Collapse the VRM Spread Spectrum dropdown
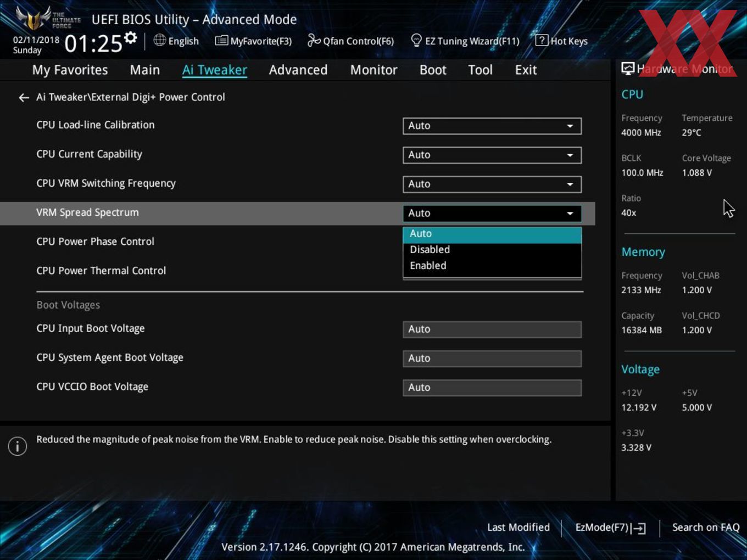Viewport: 747px width, 560px height. [492, 213]
